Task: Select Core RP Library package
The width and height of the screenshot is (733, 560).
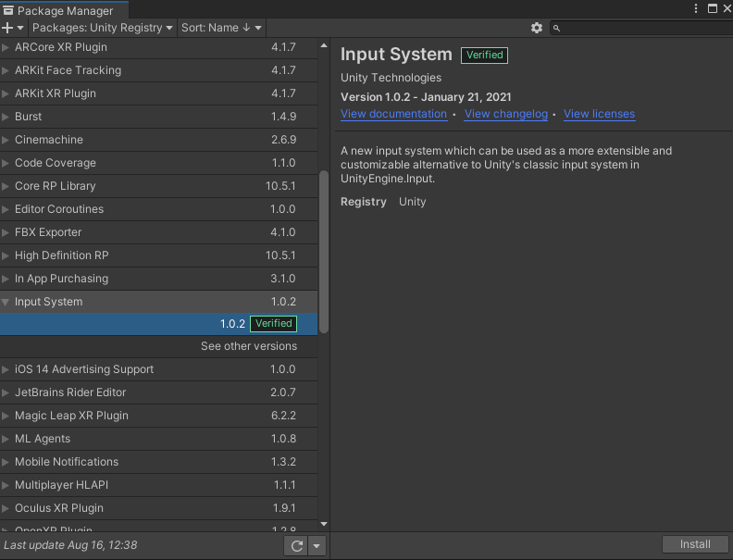Action: tap(158, 186)
